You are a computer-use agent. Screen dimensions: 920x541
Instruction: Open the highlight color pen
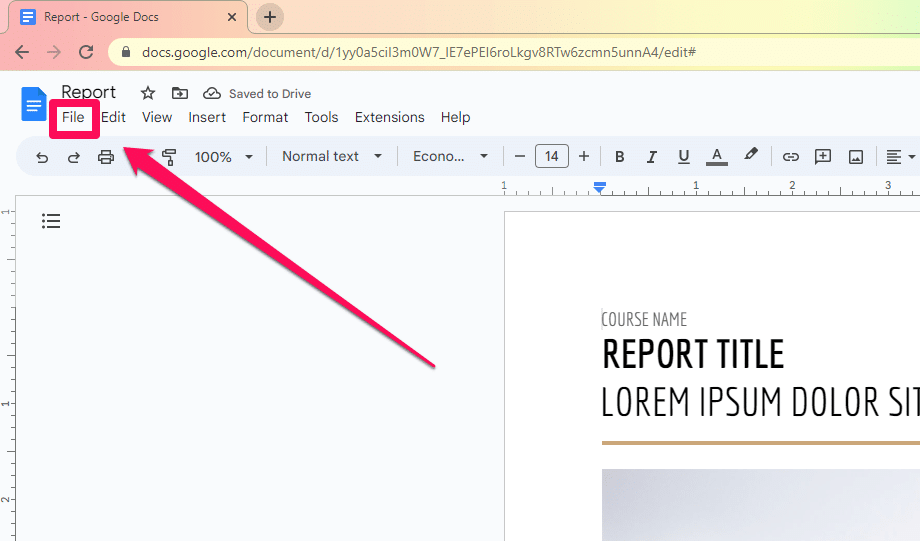[750, 155]
